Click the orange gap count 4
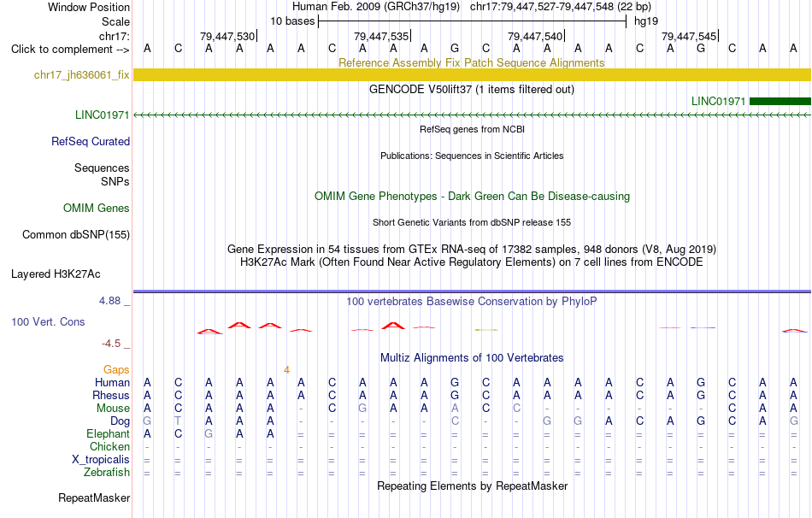 286,370
